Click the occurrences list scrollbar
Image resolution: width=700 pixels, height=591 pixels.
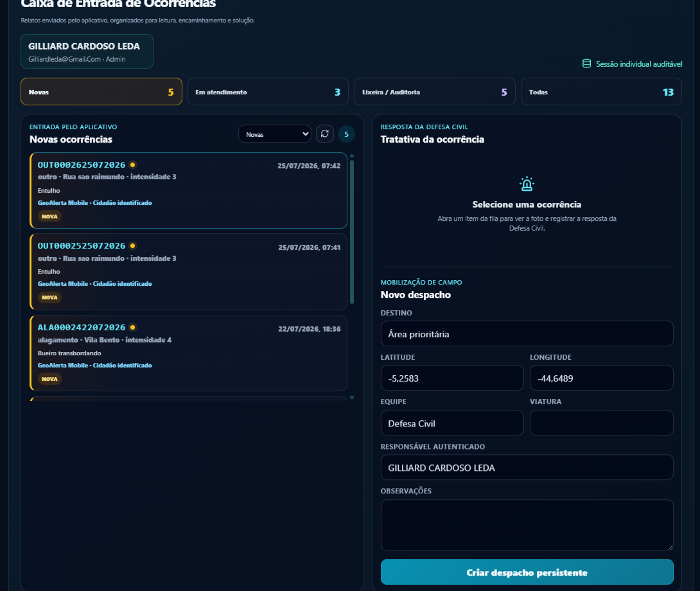tap(352, 232)
